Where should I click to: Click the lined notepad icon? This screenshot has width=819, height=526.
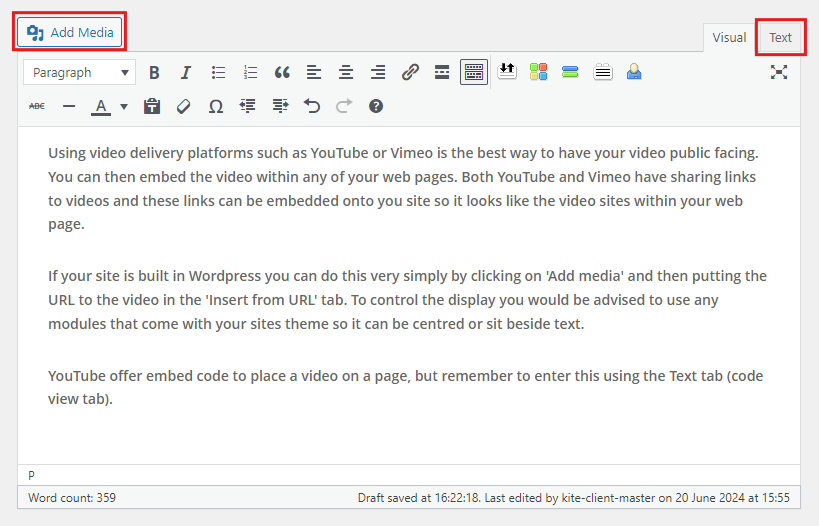pos(603,72)
